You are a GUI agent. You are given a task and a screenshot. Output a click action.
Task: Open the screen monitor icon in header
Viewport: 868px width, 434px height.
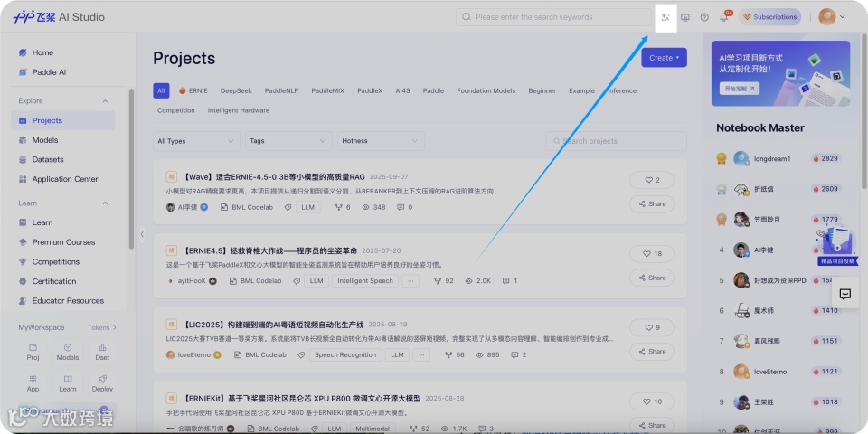[x=684, y=17]
